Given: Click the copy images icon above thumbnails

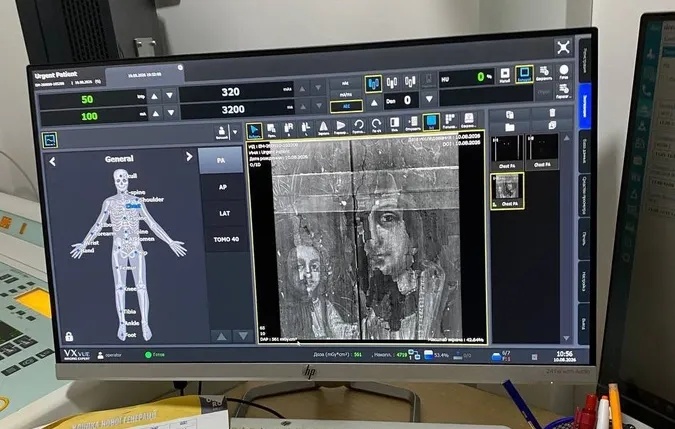Looking at the screenshot, I should (510, 115).
